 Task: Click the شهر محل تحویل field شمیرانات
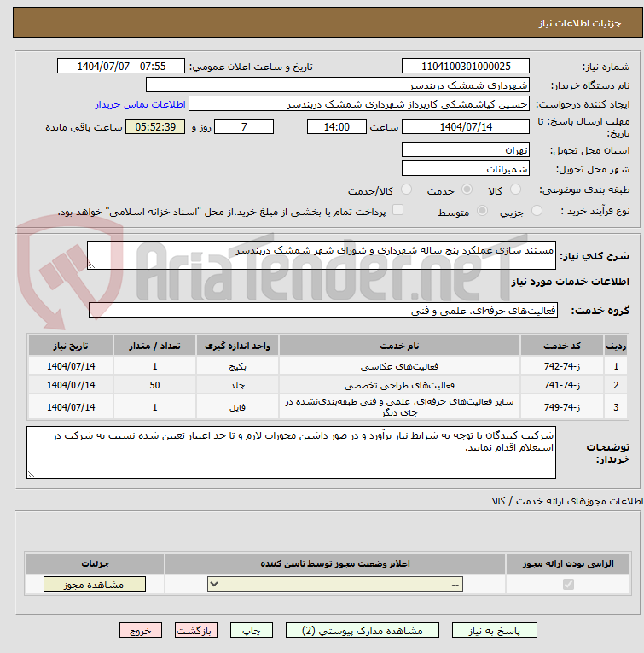point(466,169)
